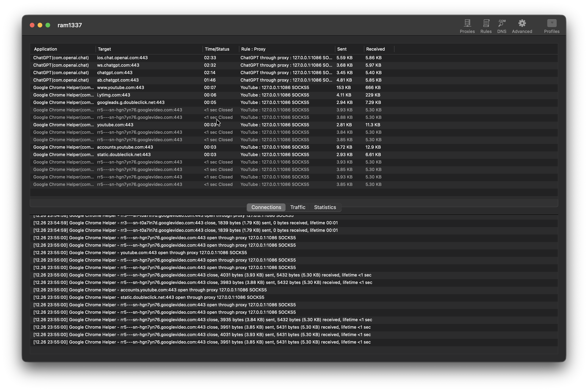Sort by the Received column header
588x391 pixels.
(x=375, y=49)
